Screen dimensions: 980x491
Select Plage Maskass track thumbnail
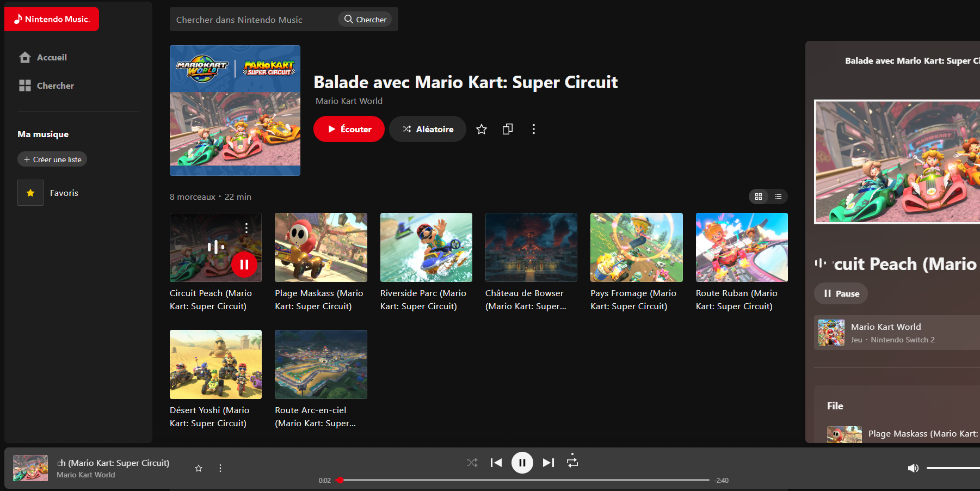[321, 247]
